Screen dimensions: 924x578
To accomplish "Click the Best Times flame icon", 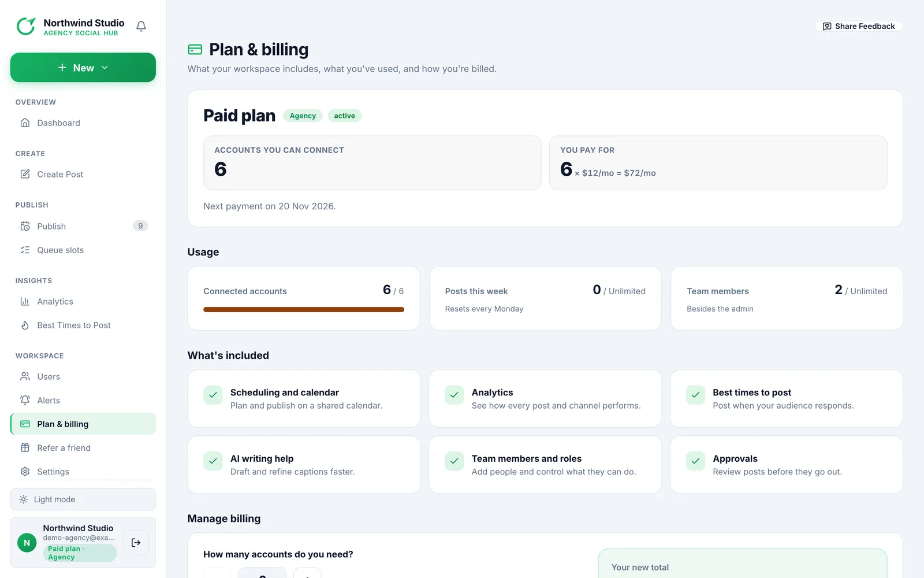I will pos(25,325).
